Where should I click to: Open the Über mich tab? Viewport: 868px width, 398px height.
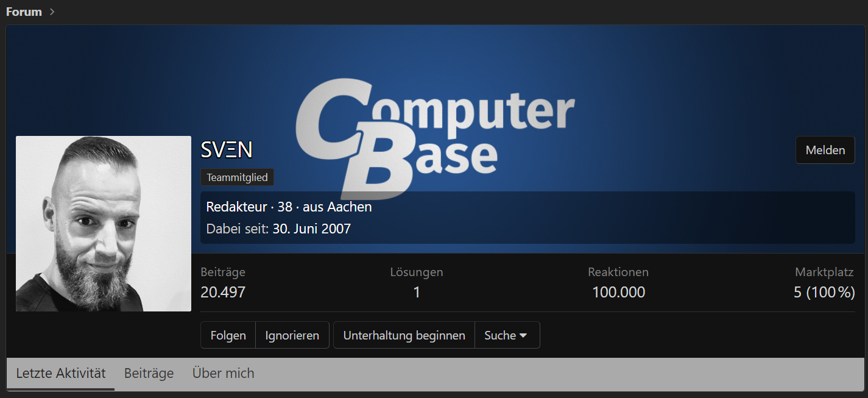coord(223,373)
